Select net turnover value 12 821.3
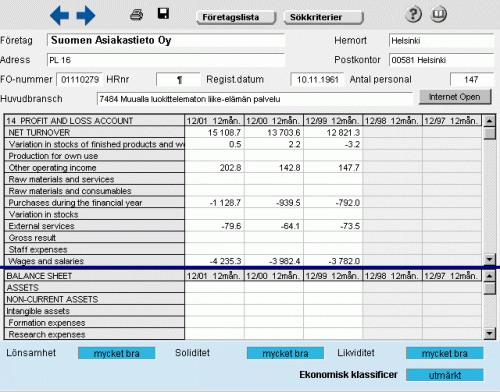The width and height of the screenshot is (500, 392). [x=333, y=133]
